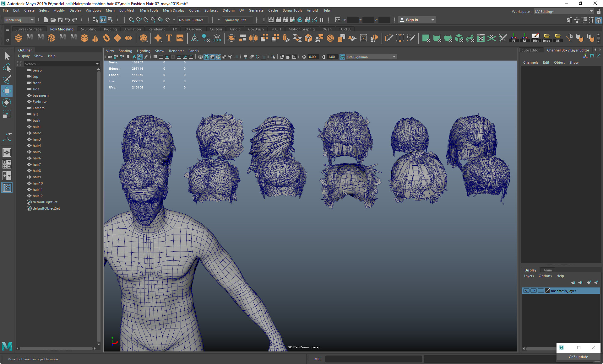Toggle playback P box of basemesh_layer
The height and width of the screenshot is (364, 603).
(533, 291)
